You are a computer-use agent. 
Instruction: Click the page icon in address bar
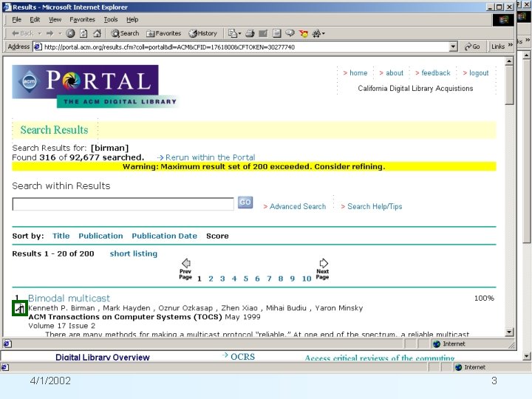[x=38, y=47]
